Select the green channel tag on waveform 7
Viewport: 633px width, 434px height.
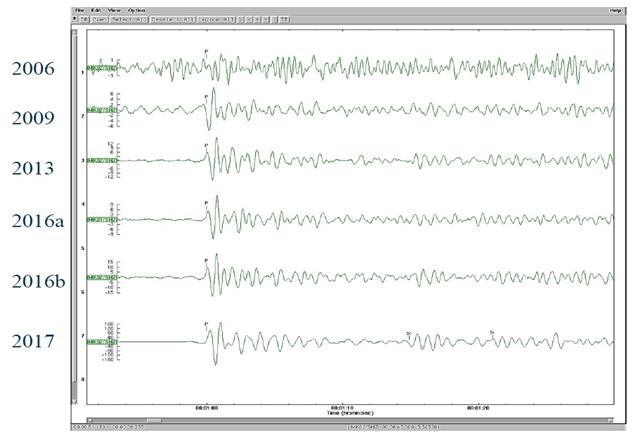(98, 342)
